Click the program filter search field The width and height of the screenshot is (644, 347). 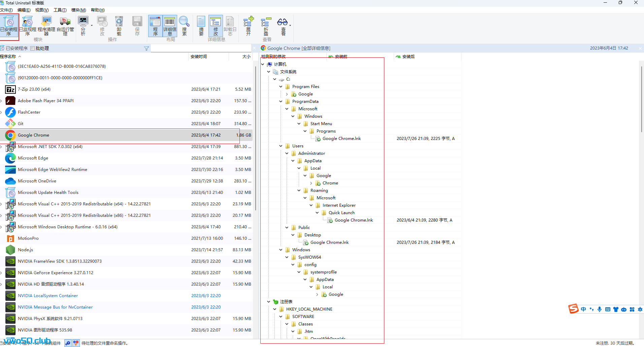pyautogui.click(x=201, y=49)
